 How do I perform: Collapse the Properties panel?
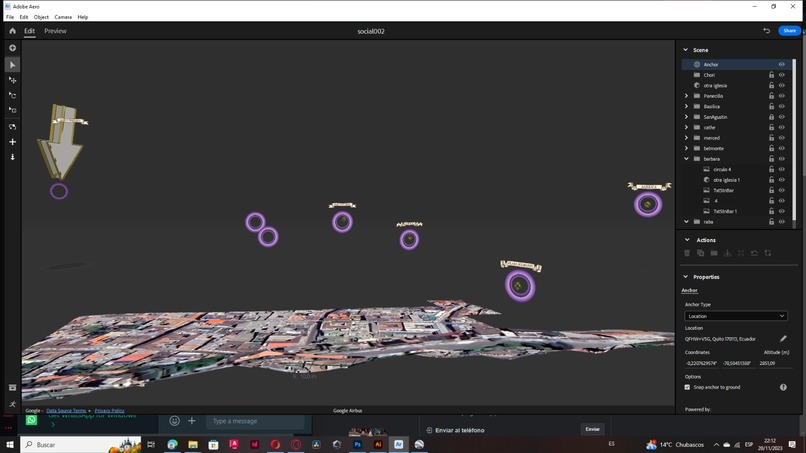[x=685, y=277]
